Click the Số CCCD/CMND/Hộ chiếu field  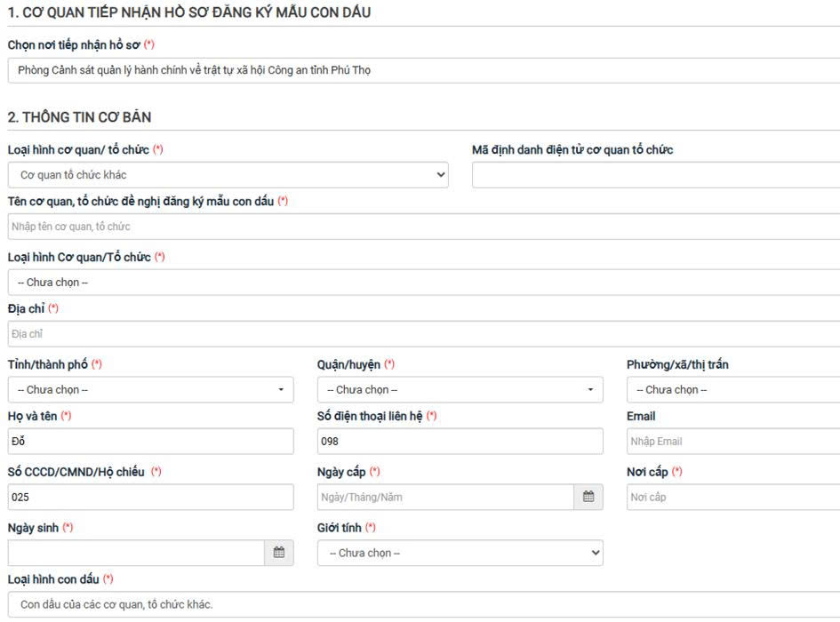150,498
